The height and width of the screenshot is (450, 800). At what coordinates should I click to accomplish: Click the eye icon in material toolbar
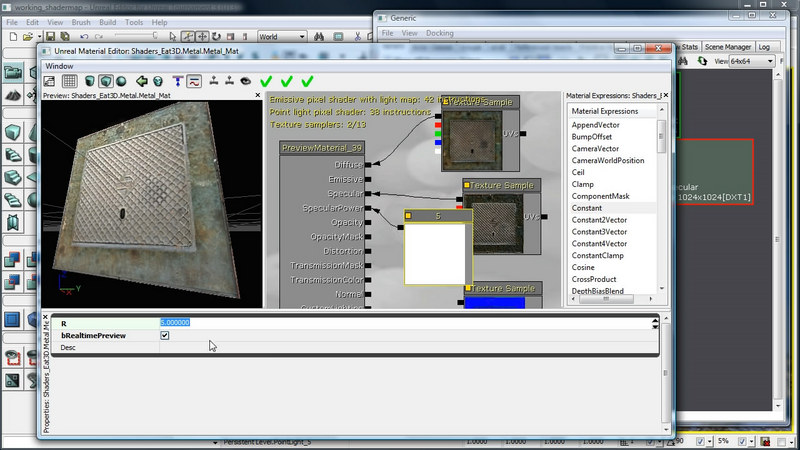click(x=244, y=81)
